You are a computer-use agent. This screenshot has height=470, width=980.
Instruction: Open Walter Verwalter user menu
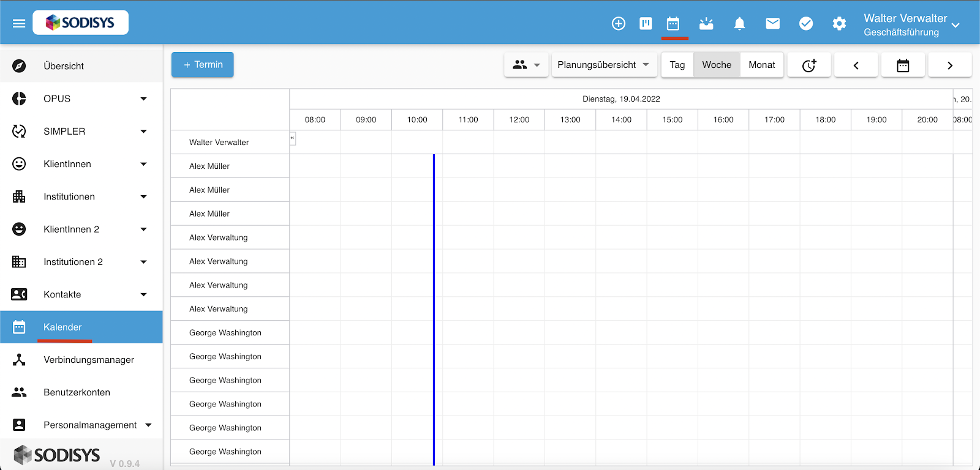(x=911, y=24)
